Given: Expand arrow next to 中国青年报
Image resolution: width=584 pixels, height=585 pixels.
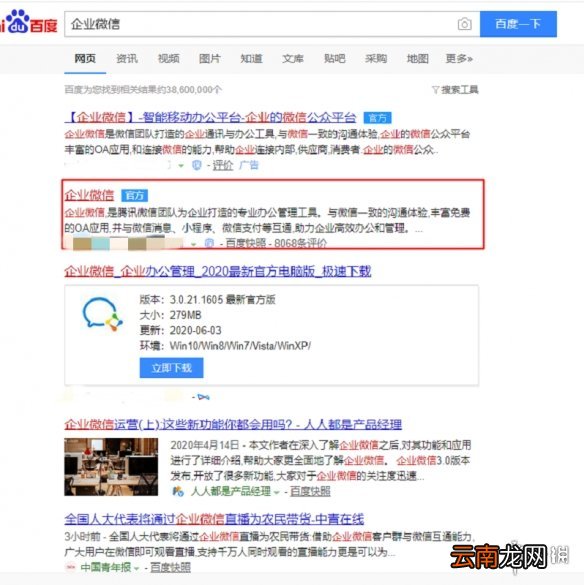Looking at the screenshot, I should (x=137, y=569).
